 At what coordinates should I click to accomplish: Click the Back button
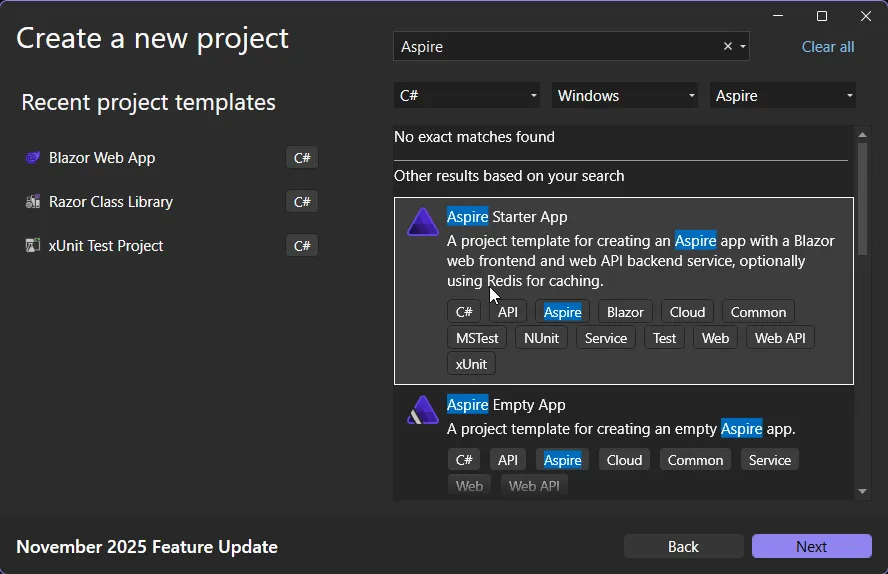(683, 546)
